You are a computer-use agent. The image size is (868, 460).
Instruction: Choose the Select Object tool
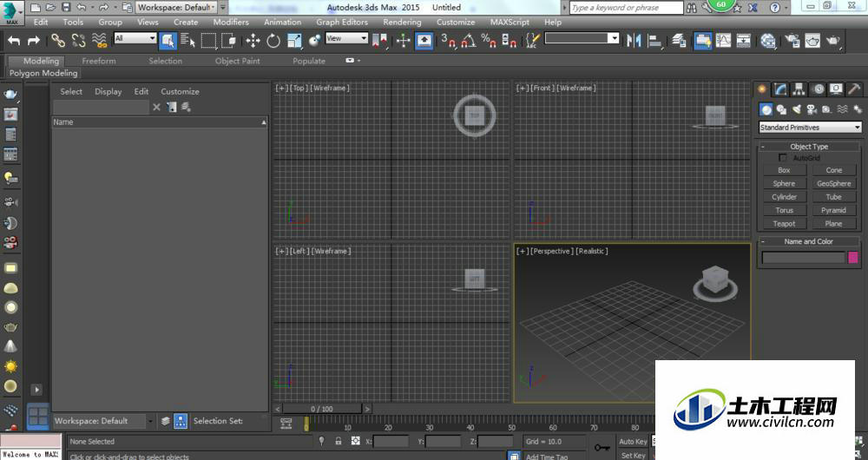(168, 41)
